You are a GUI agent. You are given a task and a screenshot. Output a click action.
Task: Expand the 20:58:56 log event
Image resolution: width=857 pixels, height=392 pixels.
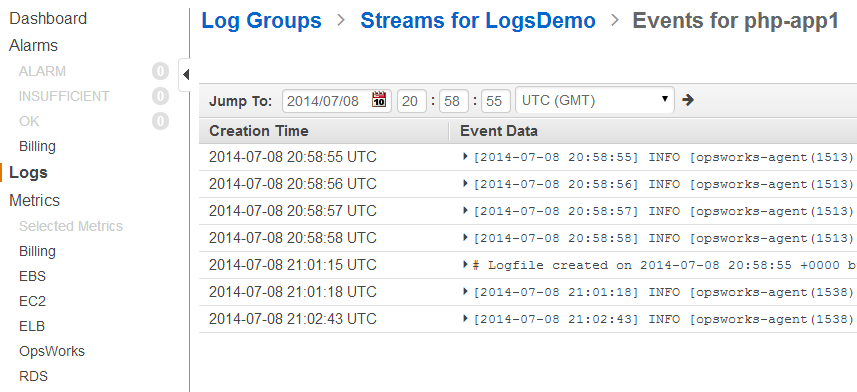pyautogui.click(x=466, y=184)
